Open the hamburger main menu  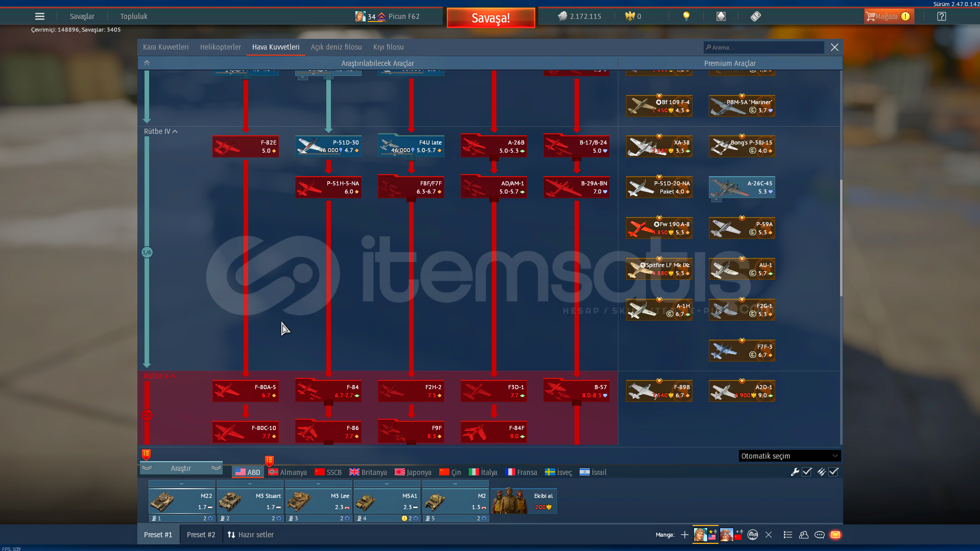pos(40,16)
